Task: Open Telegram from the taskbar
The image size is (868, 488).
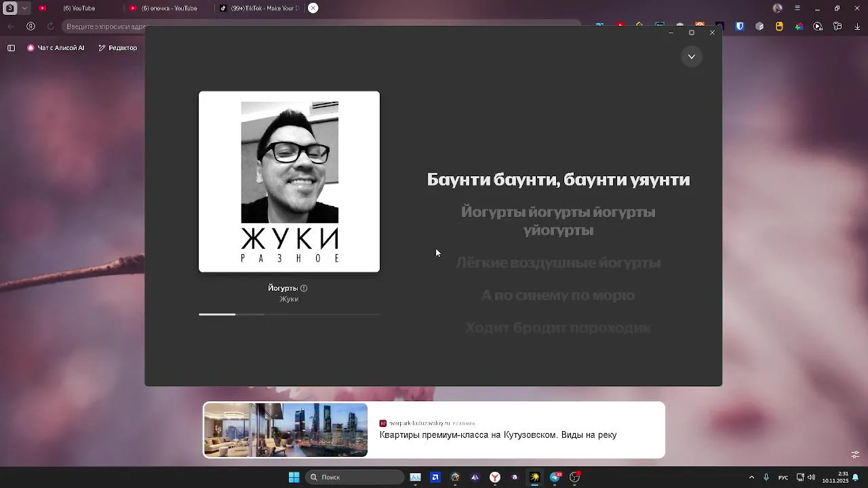Action: 555,477
